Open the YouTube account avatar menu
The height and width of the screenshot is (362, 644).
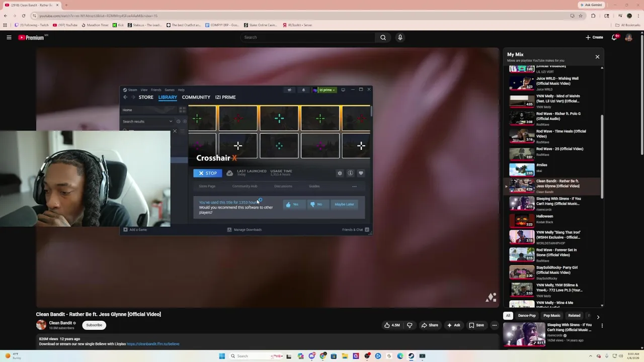(x=628, y=37)
